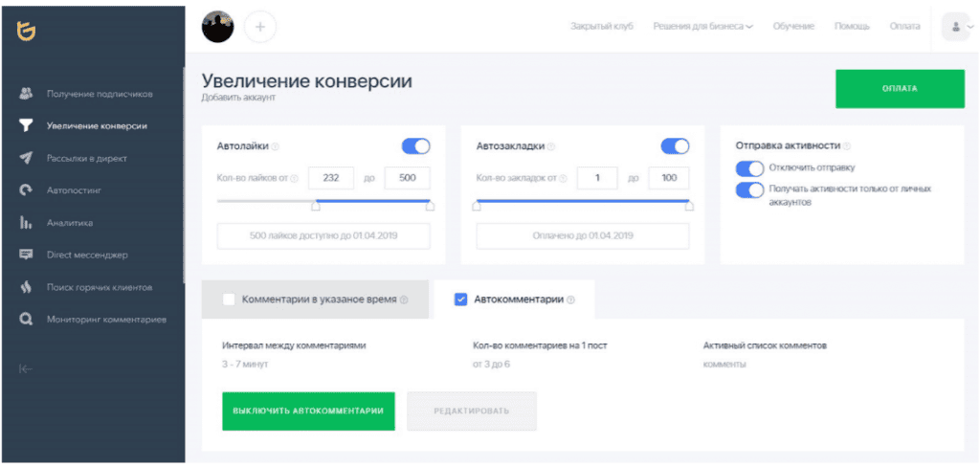The image size is (980, 467).
Task: Click the help icon beside Кол-во лайков от
Action: coord(295,178)
